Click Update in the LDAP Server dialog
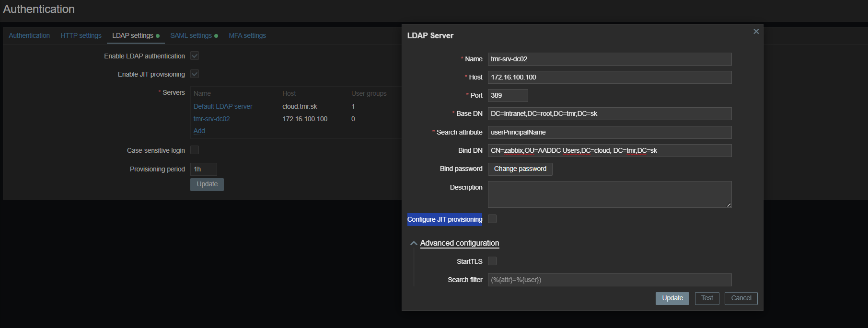This screenshot has height=328, width=868. pos(672,298)
